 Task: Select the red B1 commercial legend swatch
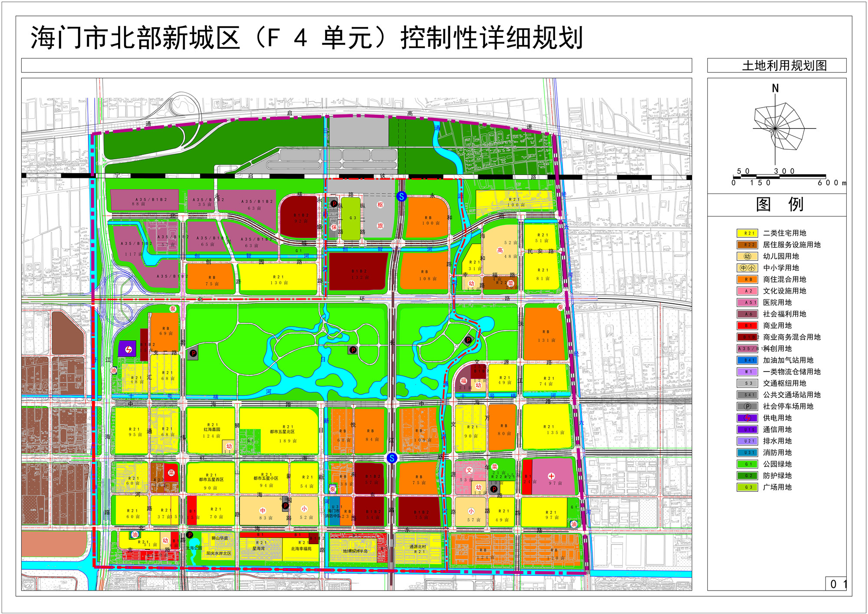click(747, 325)
